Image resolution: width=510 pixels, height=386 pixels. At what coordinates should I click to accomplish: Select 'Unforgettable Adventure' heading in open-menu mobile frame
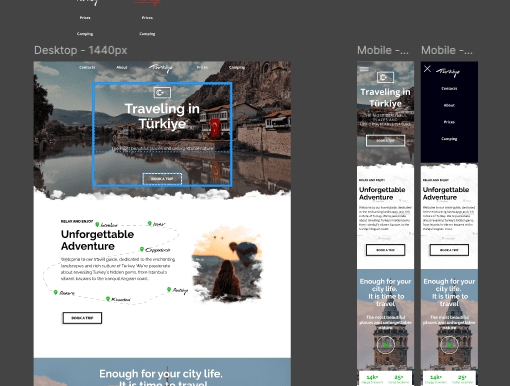point(446,193)
